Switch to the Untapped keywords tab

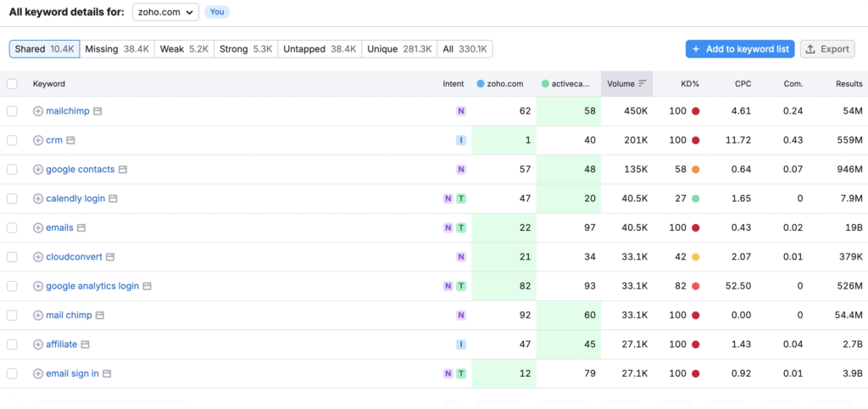[x=320, y=48]
